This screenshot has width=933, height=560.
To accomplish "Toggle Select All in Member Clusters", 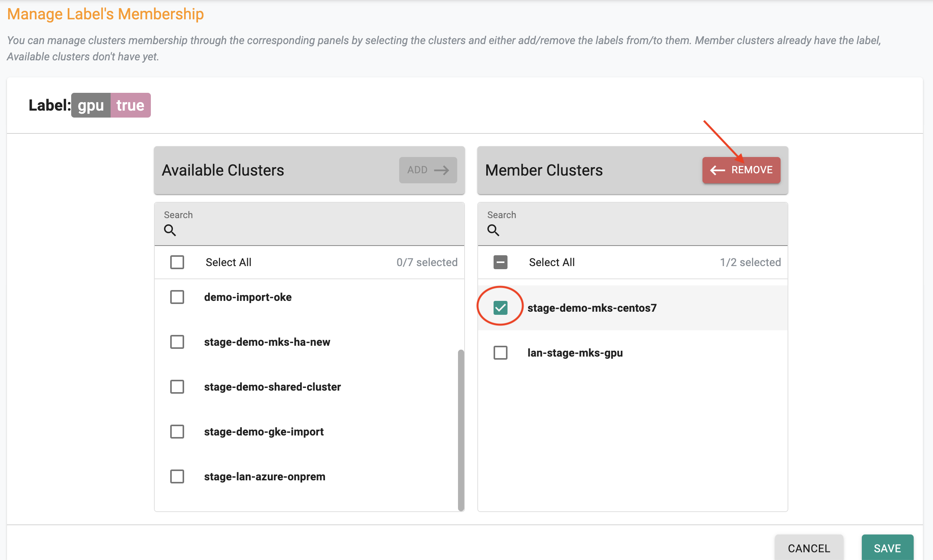I will 501,262.
